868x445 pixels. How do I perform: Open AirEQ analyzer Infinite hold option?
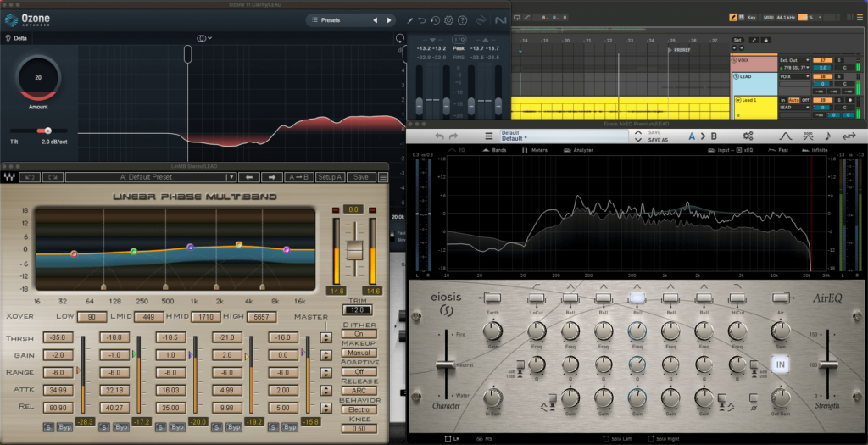[815, 150]
